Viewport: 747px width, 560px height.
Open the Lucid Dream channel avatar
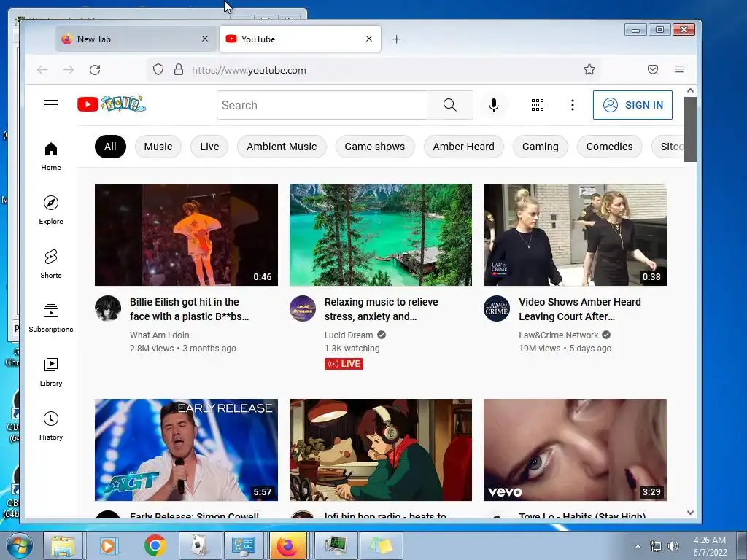tap(303, 308)
